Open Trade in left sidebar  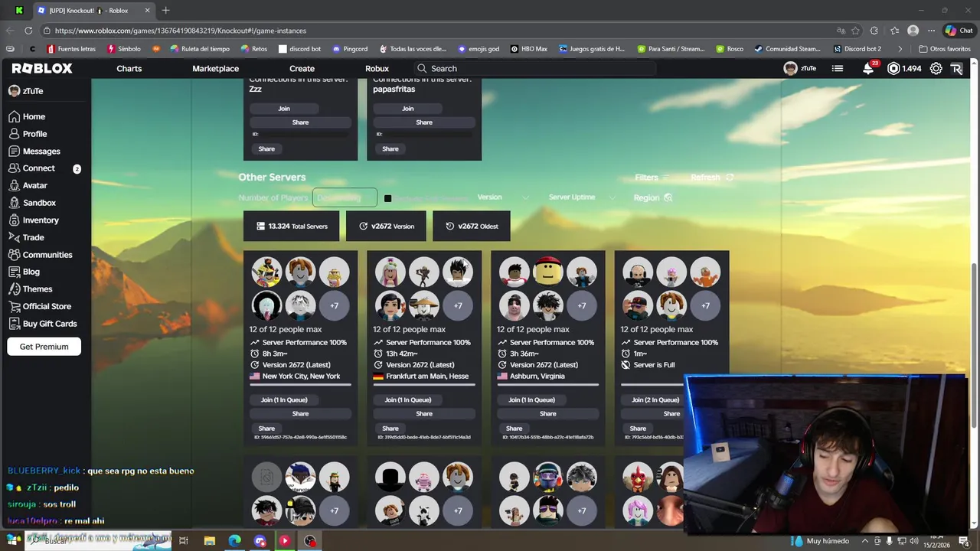27,237
